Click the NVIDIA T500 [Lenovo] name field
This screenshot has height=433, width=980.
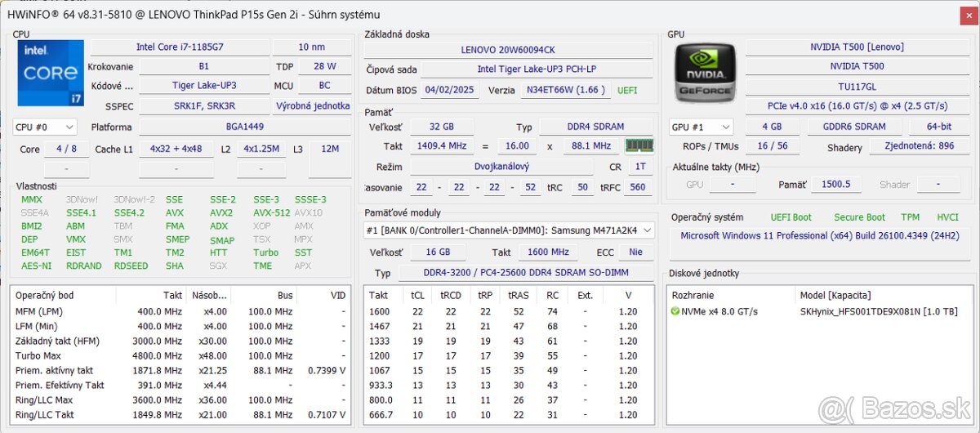pyautogui.click(x=857, y=47)
